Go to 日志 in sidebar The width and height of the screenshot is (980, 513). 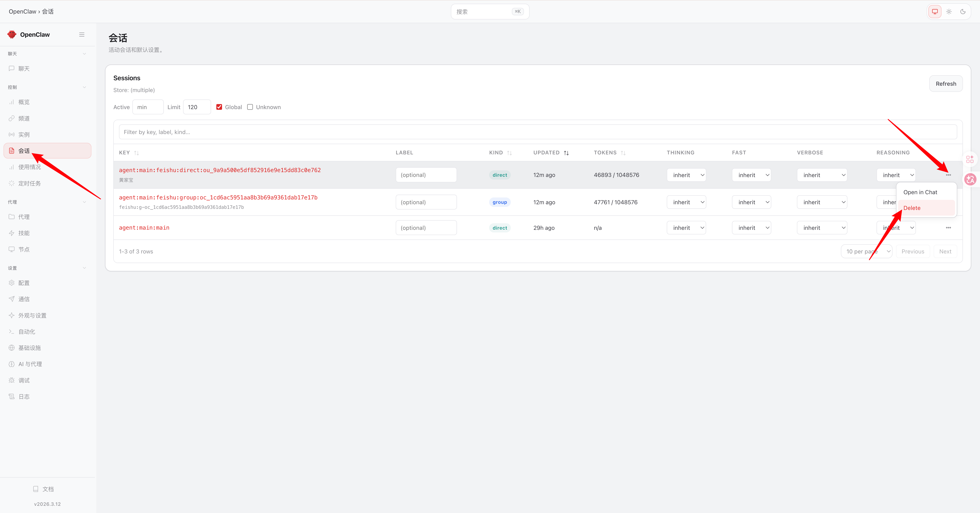[47, 397]
